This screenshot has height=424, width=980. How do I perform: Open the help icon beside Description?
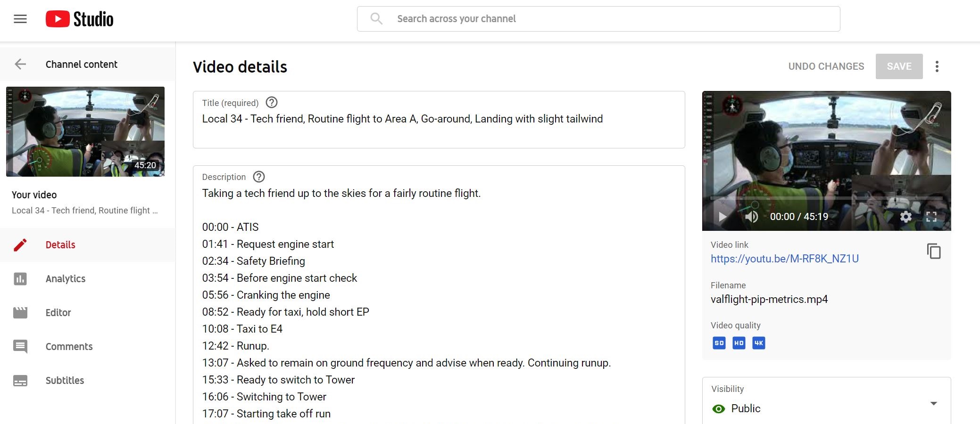coord(259,177)
